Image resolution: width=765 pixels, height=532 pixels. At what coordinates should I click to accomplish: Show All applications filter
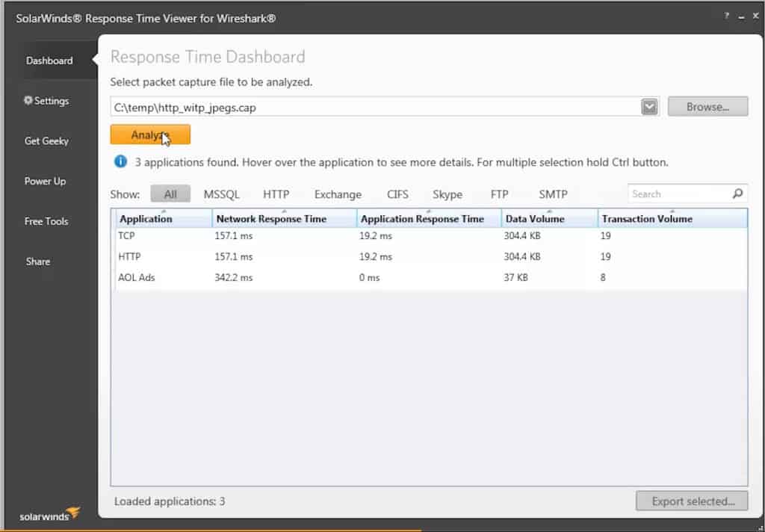pos(170,194)
